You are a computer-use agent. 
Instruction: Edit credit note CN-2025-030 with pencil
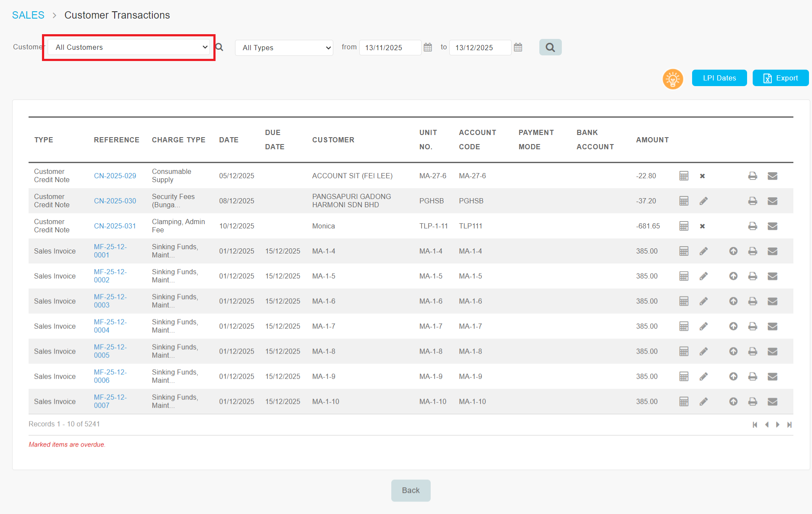coord(703,201)
